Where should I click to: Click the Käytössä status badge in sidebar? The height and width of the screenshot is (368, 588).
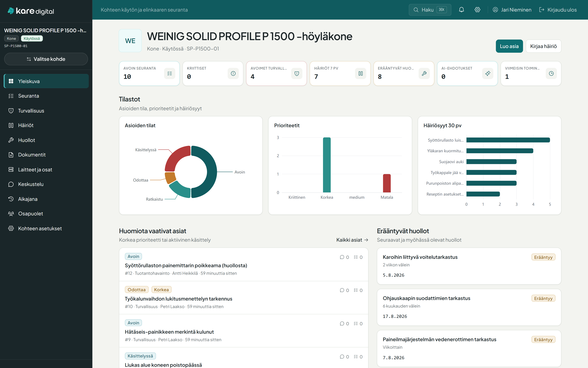click(32, 38)
